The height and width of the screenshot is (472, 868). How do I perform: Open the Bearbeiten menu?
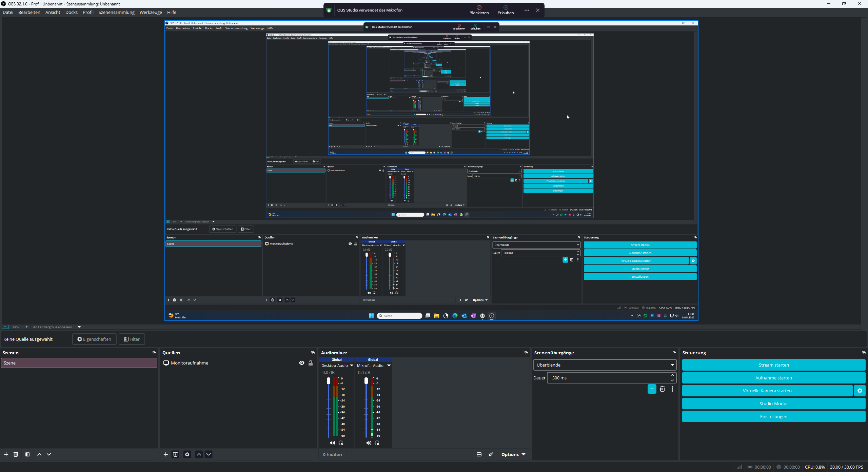pos(29,12)
